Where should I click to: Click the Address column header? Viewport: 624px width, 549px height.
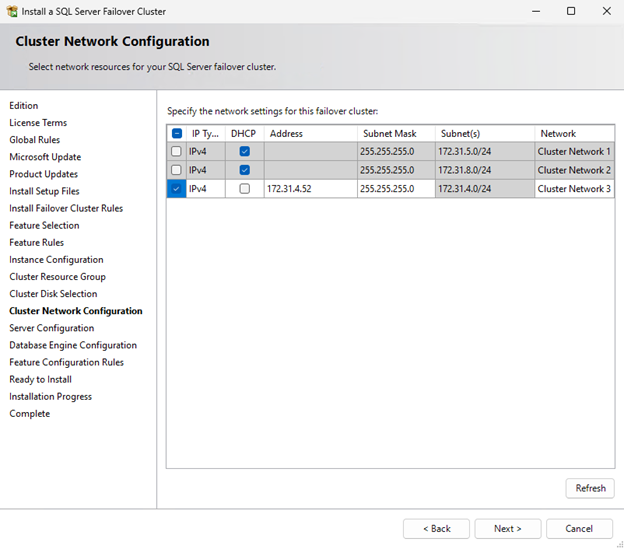pyautogui.click(x=310, y=133)
